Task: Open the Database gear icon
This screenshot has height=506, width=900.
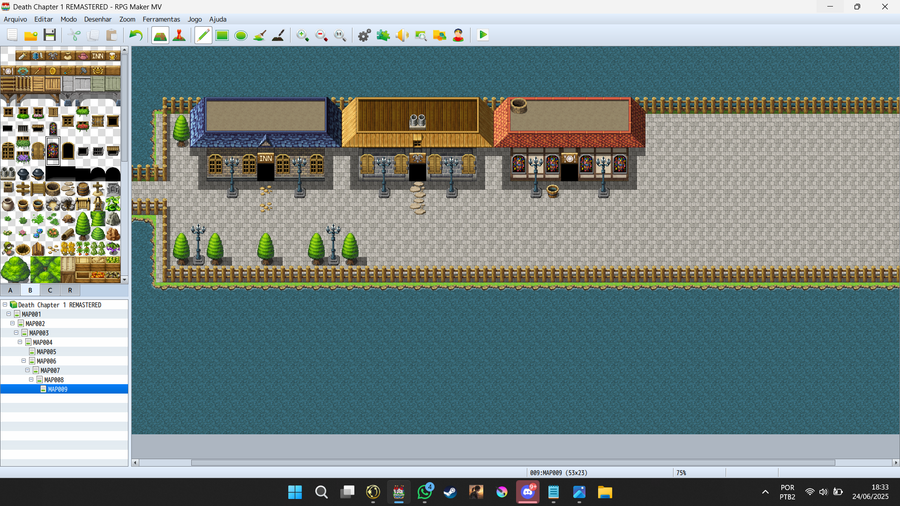Action: (364, 35)
